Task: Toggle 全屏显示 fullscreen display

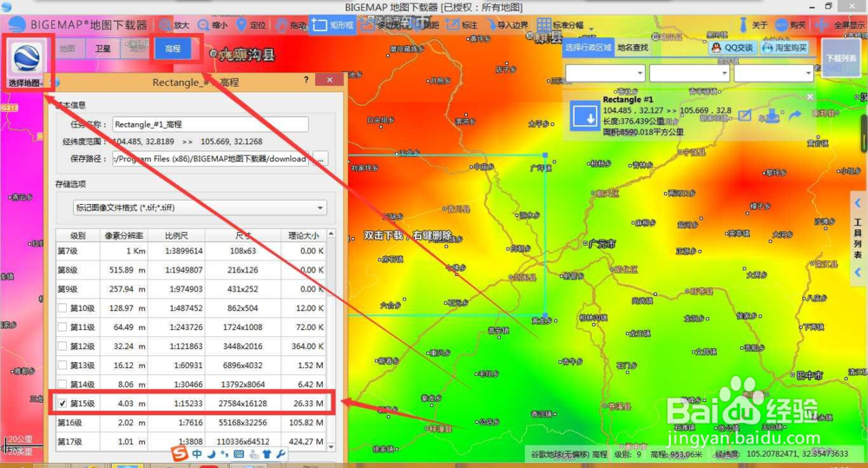Action: 839,25
